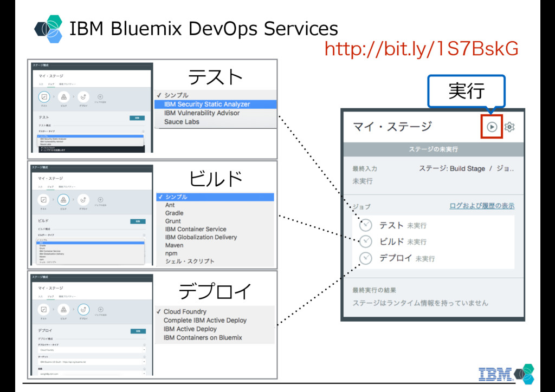This screenshot has height=392, width=555.
Task: Click the clock icon beside デプロイ 未実行
Action: (366, 258)
